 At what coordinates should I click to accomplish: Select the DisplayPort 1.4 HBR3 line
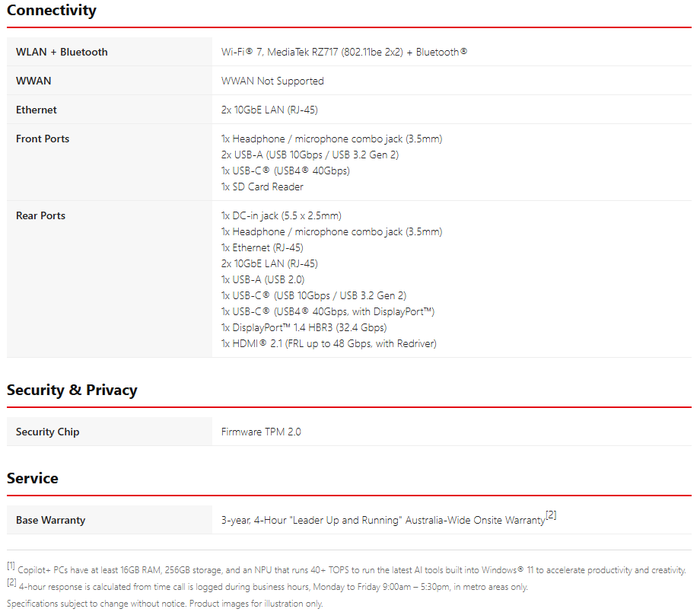pyautogui.click(x=304, y=327)
